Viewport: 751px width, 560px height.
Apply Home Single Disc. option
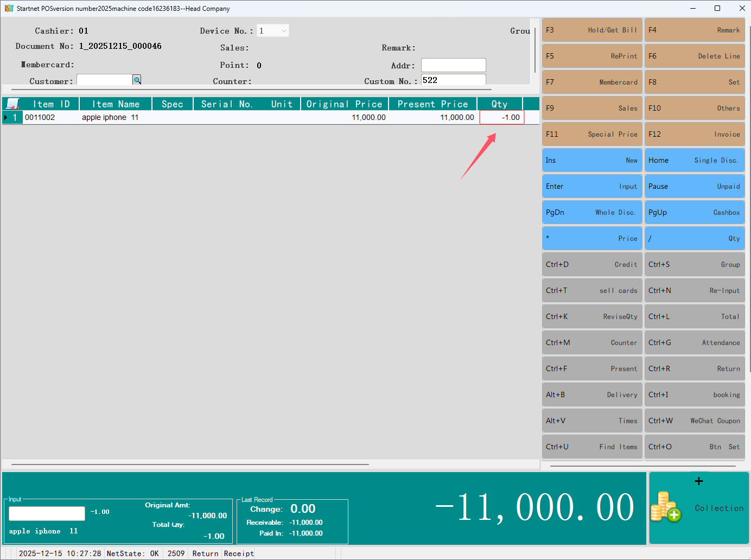tap(694, 160)
